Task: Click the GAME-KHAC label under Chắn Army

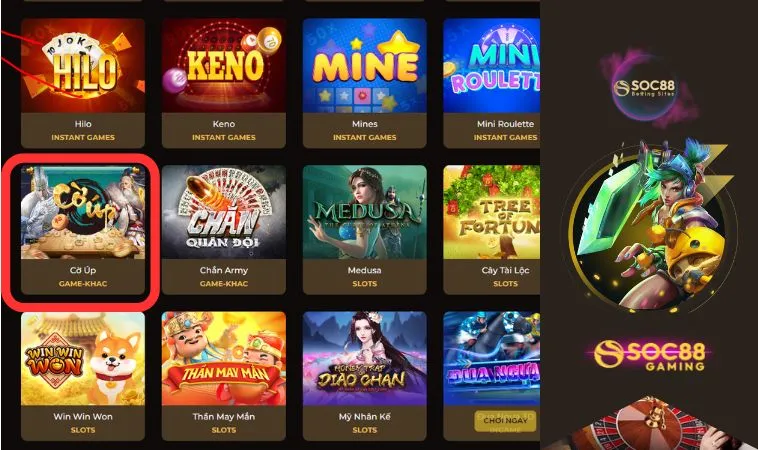Action: 224,284
